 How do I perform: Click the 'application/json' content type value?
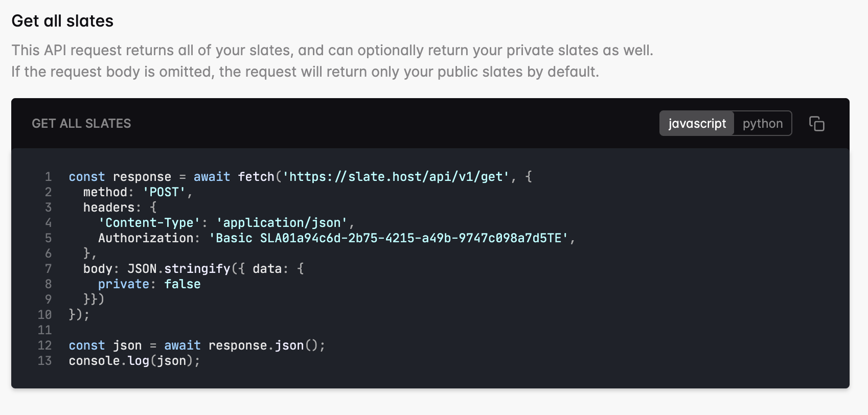(x=282, y=223)
